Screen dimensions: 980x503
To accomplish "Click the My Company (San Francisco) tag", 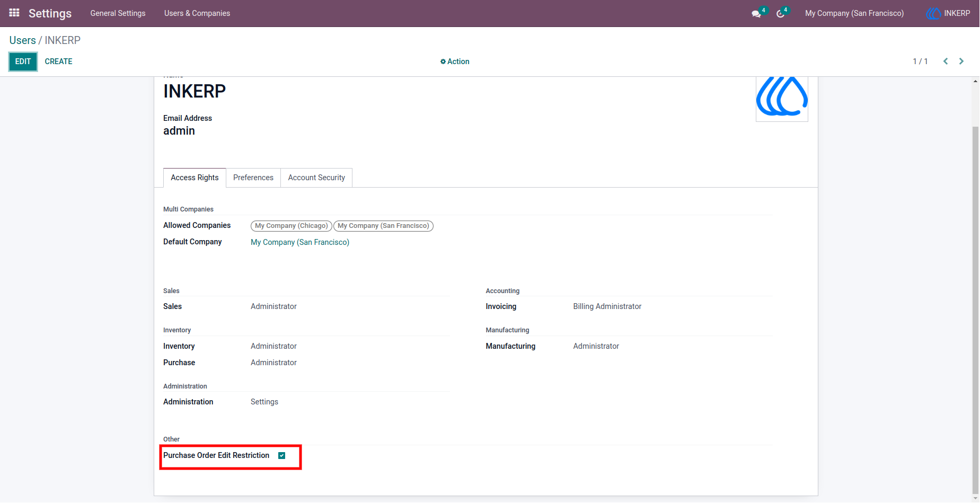I will [383, 226].
